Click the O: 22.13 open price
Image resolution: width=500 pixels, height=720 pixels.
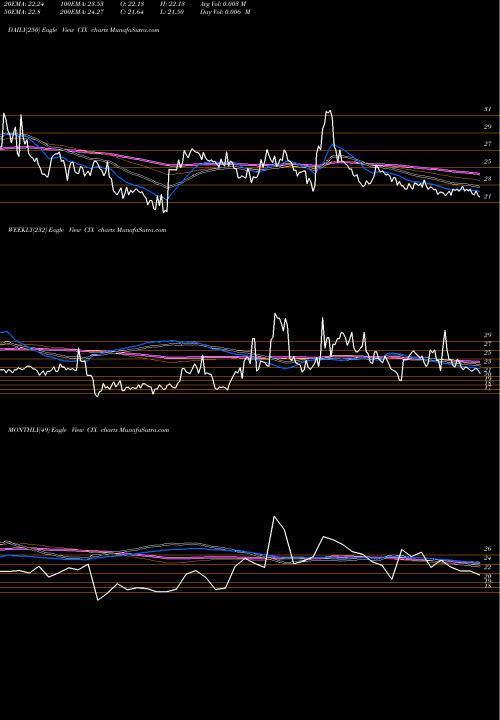[133, 4]
